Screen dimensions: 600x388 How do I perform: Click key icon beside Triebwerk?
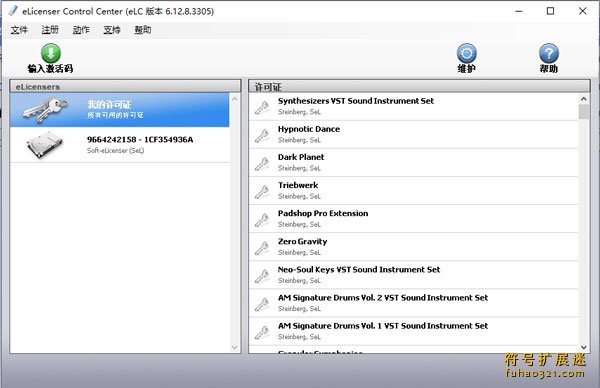(x=262, y=191)
